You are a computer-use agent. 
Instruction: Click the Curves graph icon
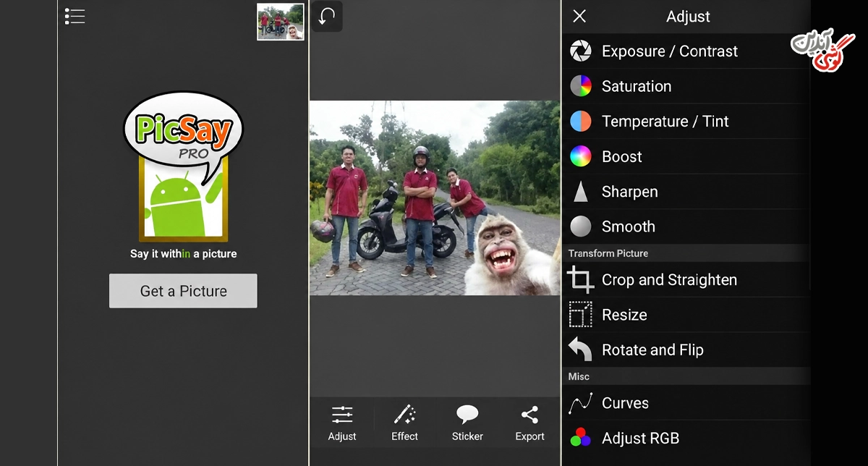[581, 403]
